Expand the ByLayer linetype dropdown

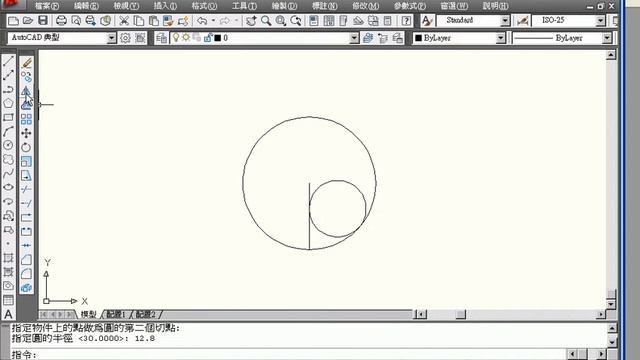coord(607,38)
